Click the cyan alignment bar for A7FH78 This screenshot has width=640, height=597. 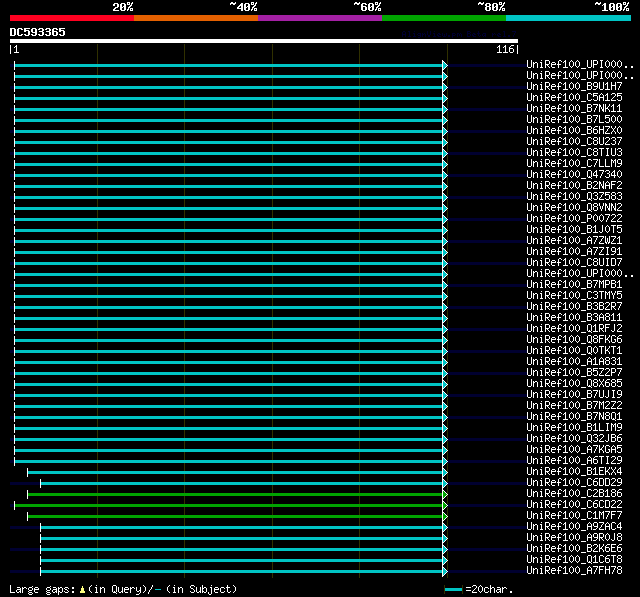[x=244, y=572]
